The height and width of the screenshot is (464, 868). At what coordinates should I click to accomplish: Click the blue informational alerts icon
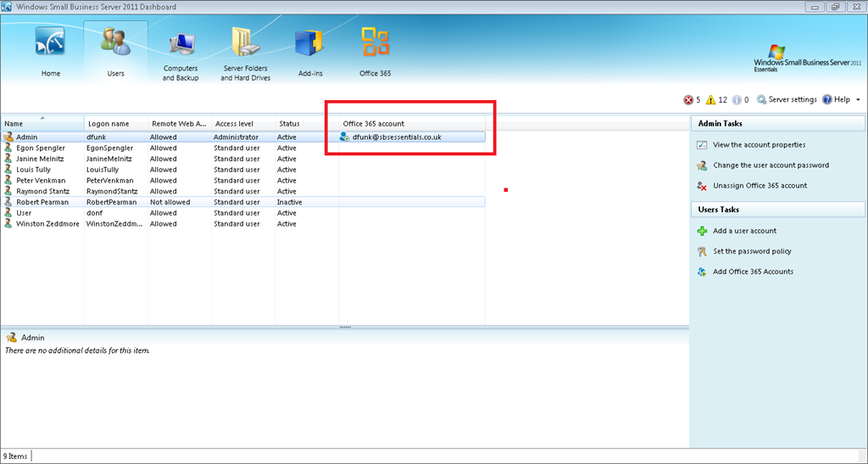737,100
